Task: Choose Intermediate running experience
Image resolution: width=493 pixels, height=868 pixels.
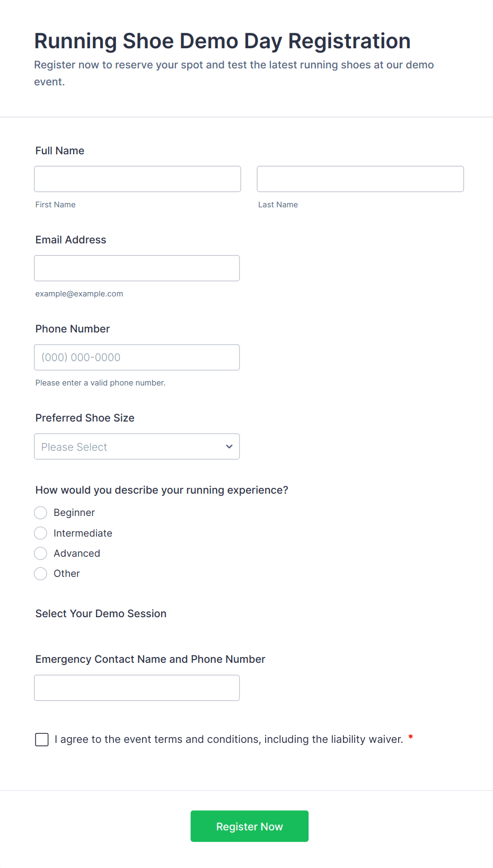Action: (x=41, y=533)
